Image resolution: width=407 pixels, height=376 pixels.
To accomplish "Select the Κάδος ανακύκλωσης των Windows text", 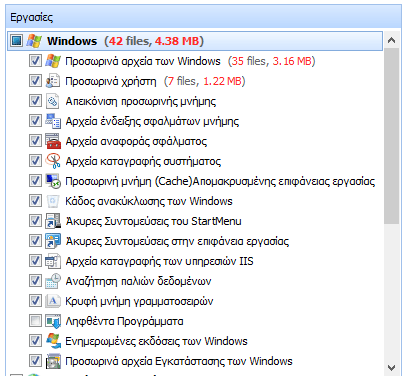I will click(x=149, y=201).
